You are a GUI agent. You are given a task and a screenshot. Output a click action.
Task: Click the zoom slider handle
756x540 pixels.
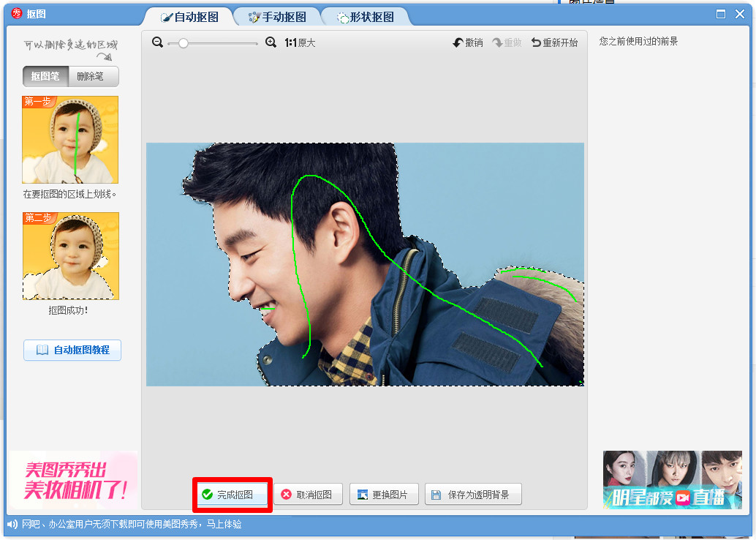183,43
